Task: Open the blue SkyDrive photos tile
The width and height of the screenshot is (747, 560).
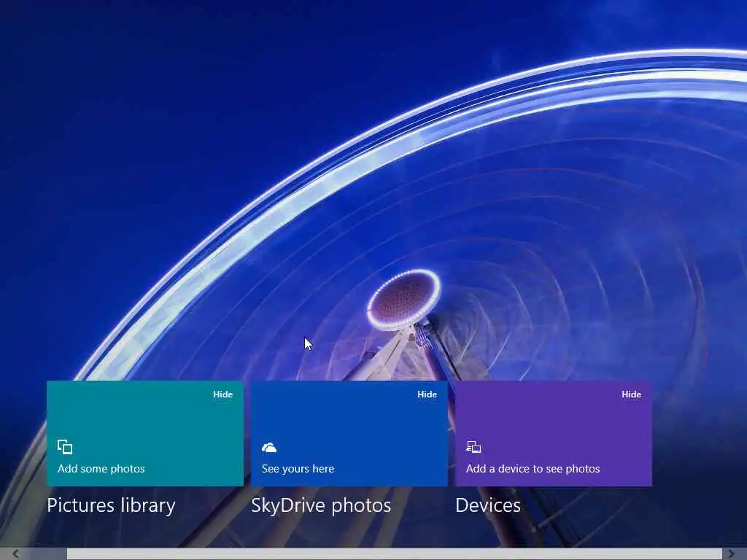Action: 349,433
